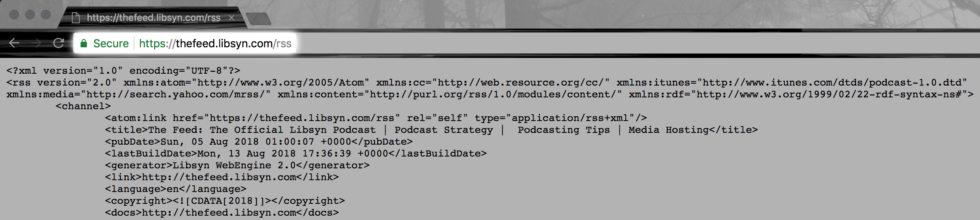Open a new browser tab
Viewport: 980px width, 220px height.
tap(258, 19)
